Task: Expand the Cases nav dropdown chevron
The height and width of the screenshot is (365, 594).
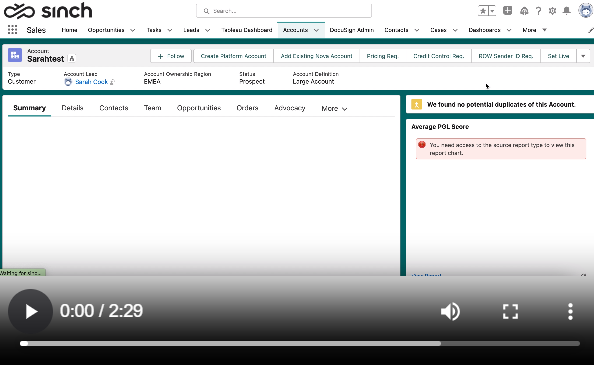Action: coord(455,30)
